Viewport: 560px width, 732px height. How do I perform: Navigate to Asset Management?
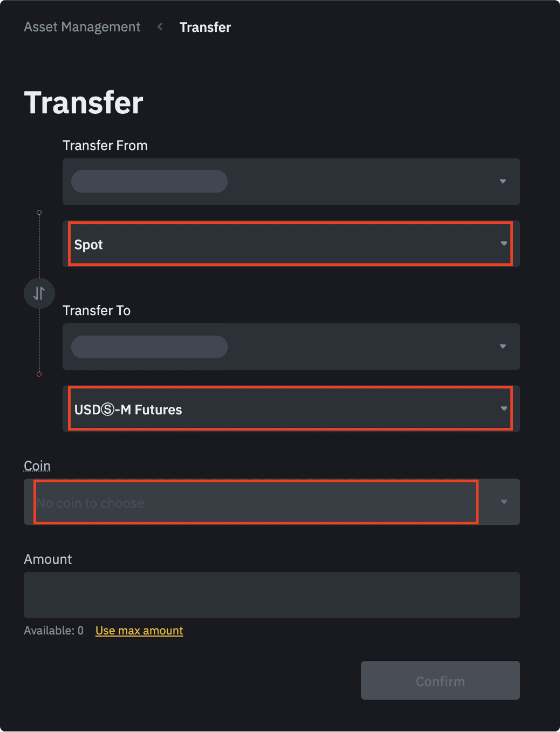[x=81, y=27]
